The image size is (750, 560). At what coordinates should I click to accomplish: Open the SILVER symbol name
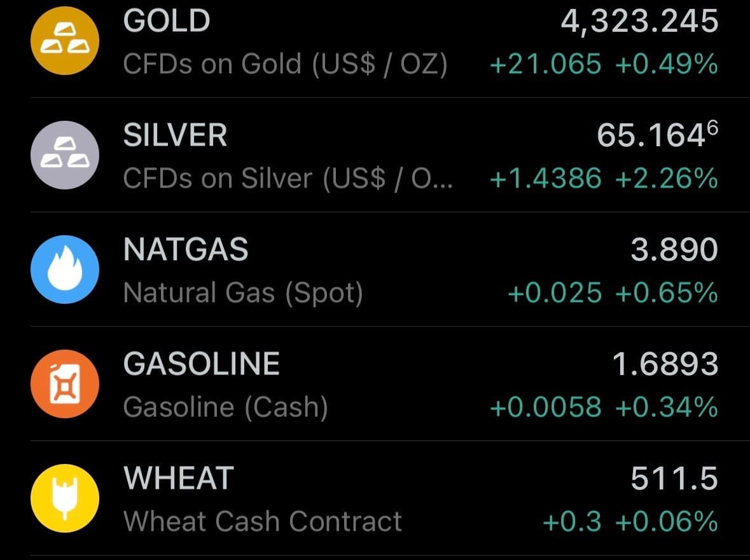(175, 136)
